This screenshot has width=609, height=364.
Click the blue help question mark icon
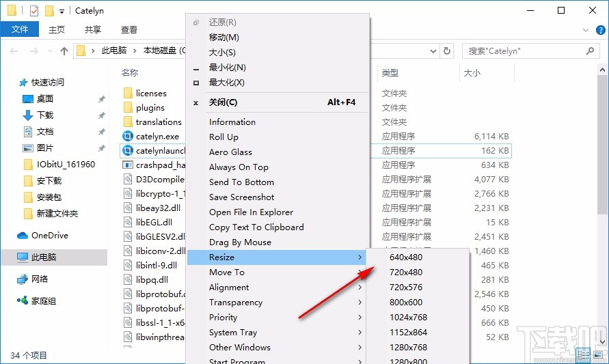600,30
